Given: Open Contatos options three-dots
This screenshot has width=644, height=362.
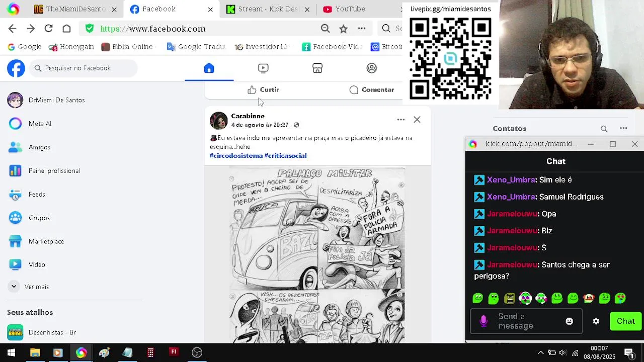Looking at the screenshot, I should tap(623, 129).
